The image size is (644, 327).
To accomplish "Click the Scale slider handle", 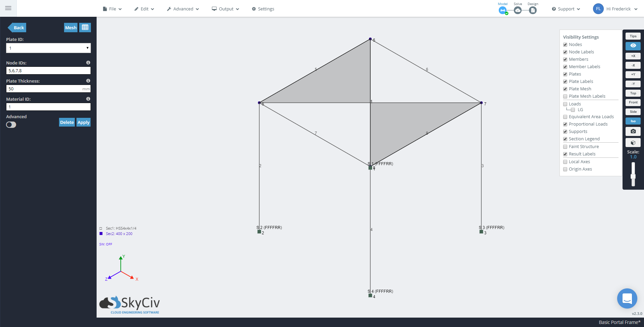I will point(633,177).
